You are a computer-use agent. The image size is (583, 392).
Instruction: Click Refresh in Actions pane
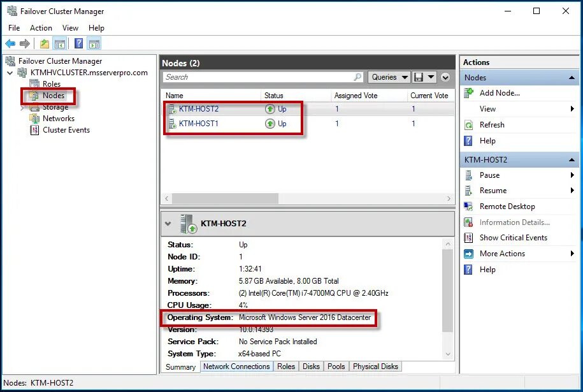pyautogui.click(x=492, y=125)
